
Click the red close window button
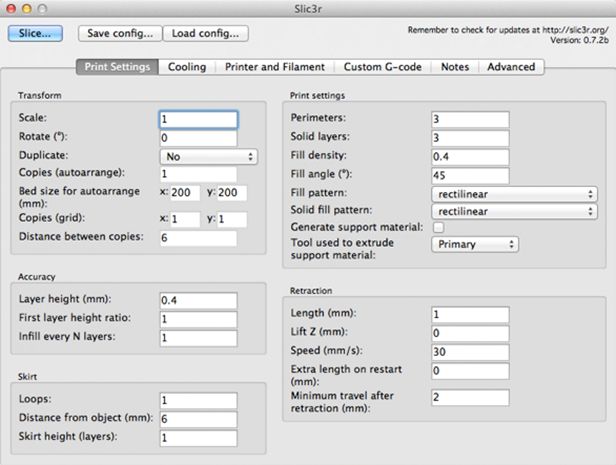(11, 9)
